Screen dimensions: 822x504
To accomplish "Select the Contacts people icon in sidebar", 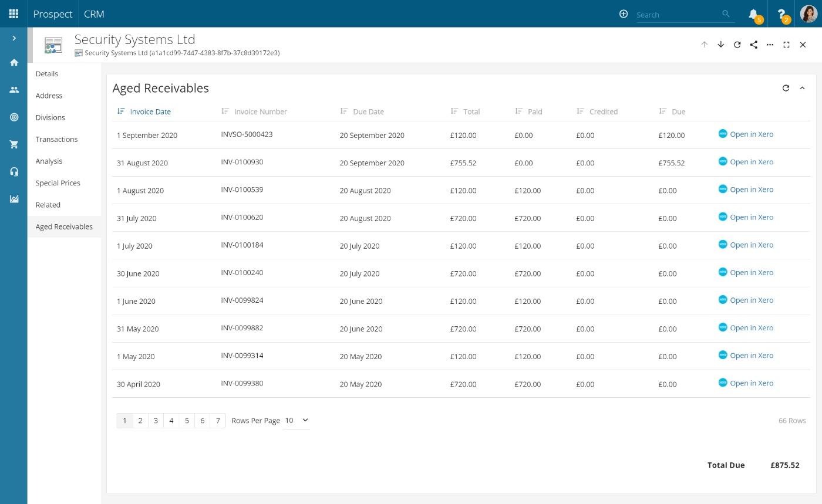I will pos(14,90).
